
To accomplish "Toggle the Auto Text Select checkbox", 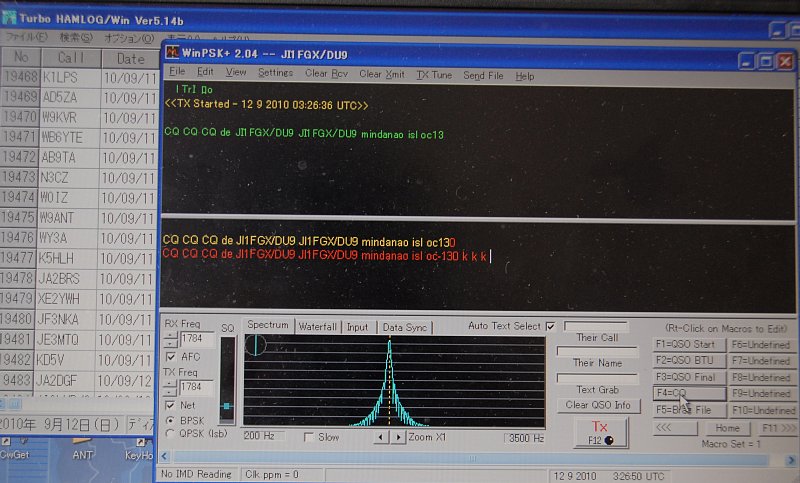I will point(551,326).
